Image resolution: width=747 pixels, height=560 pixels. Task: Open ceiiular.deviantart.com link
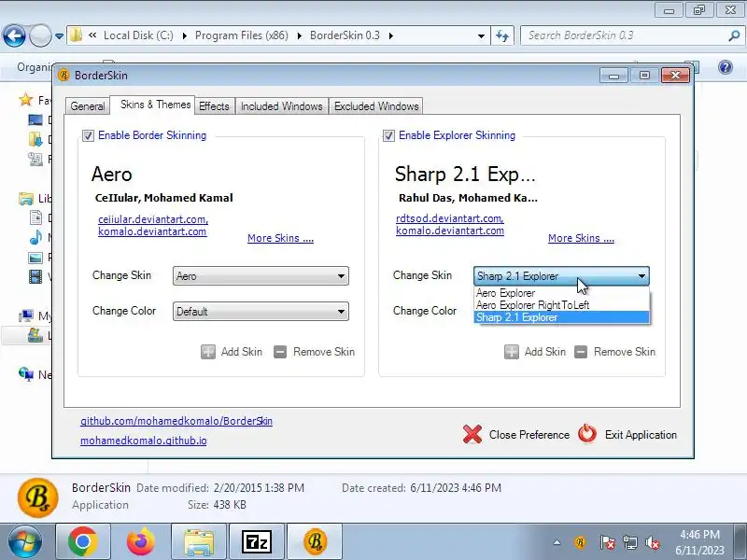153,219
